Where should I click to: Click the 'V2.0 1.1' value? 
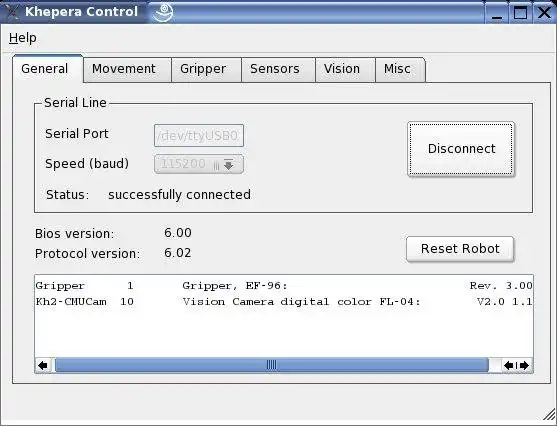pos(504,302)
